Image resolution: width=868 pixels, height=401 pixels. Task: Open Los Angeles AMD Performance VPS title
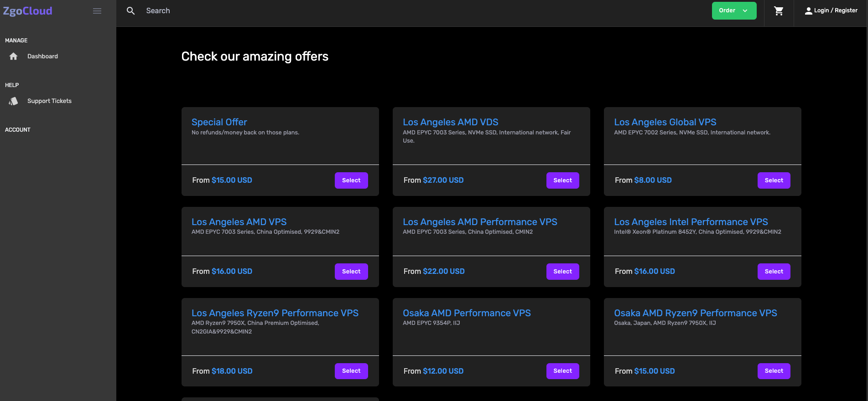coord(480,222)
